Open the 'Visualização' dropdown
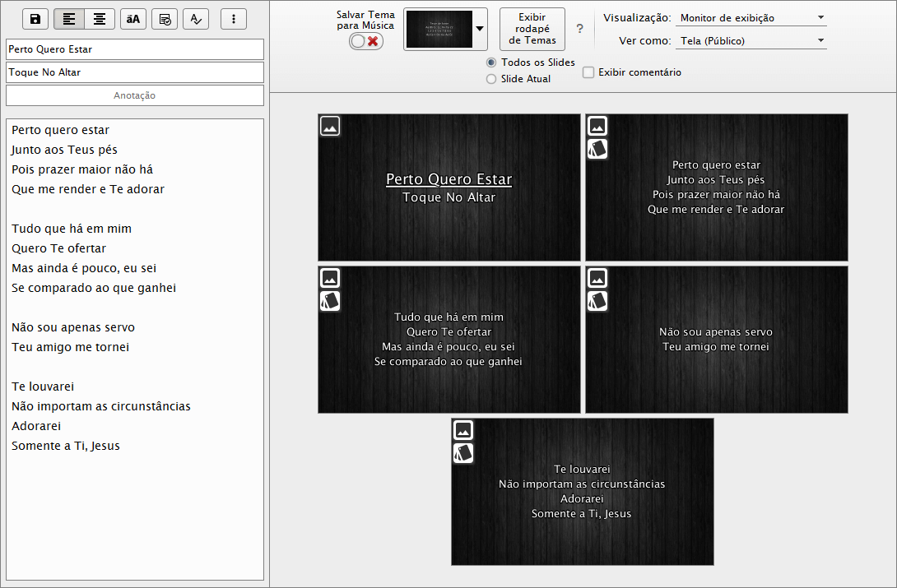Screen dimensions: 897x588 [751, 18]
